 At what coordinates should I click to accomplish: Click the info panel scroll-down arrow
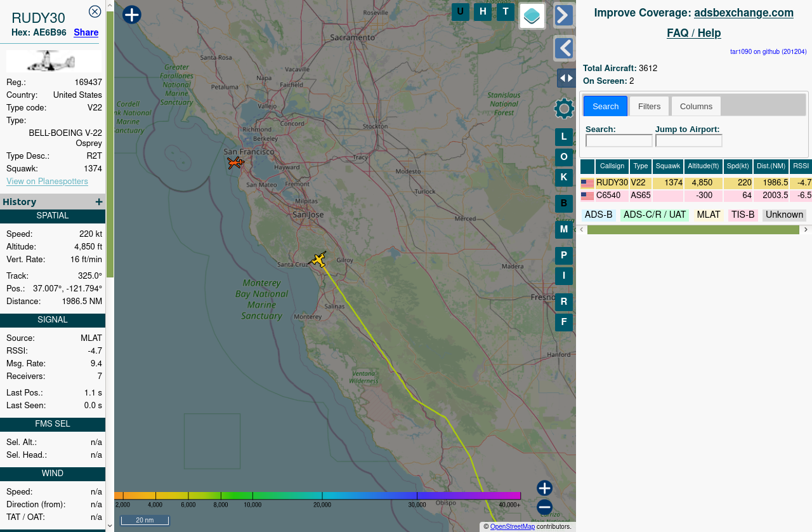[110, 526]
